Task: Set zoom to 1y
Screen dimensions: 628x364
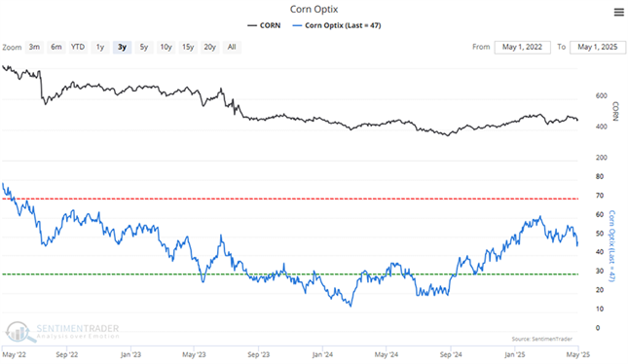Action: 100,47
